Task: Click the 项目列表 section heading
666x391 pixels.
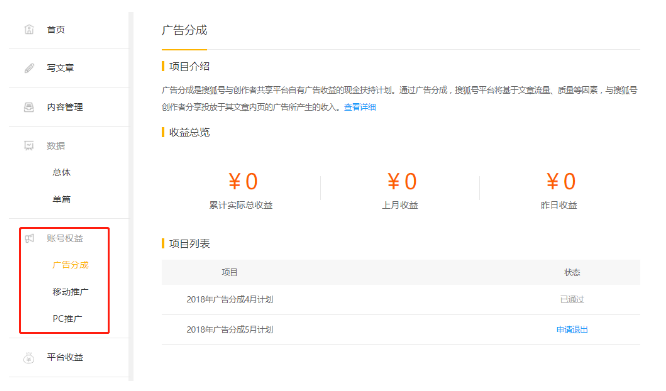Action: point(189,244)
